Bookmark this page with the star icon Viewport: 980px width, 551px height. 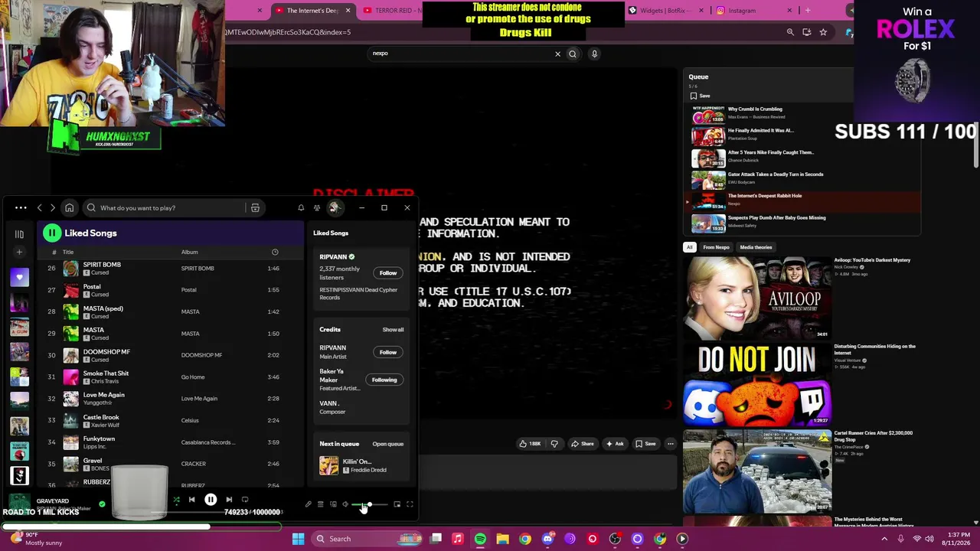[823, 32]
